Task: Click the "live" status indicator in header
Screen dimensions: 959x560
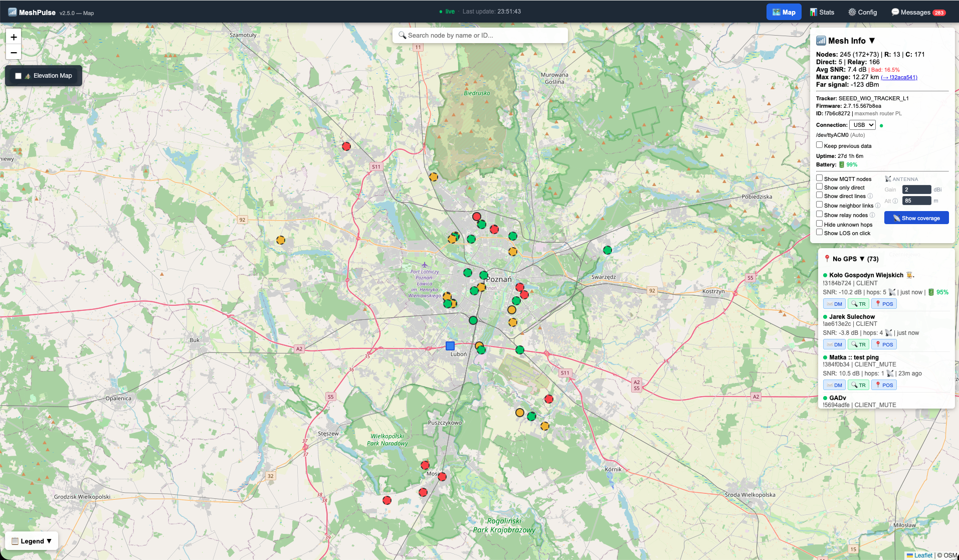Action: pyautogui.click(x=447, y=12)
